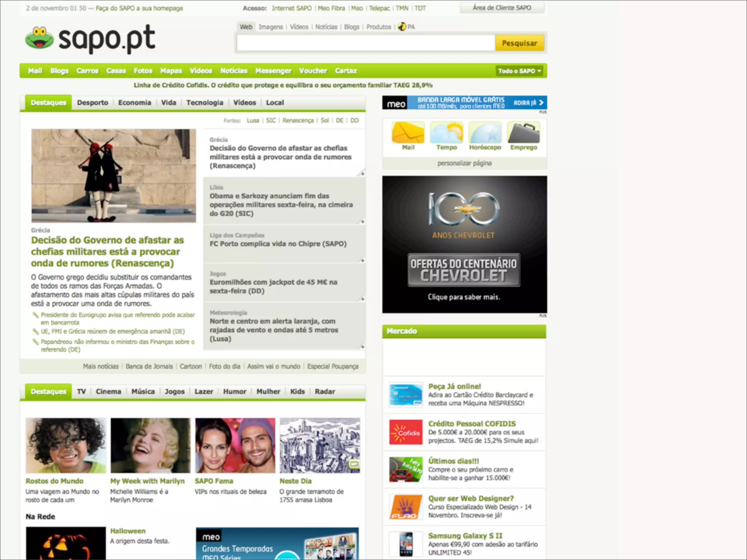Expand the Grécia headline corner plus
Viewport: 747px width, 560px height.
(362, 174)
